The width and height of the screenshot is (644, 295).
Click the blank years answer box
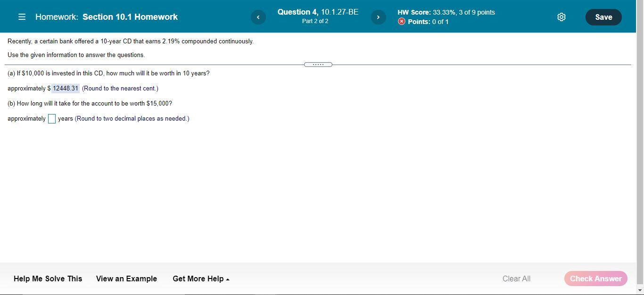tap(52, 118)
